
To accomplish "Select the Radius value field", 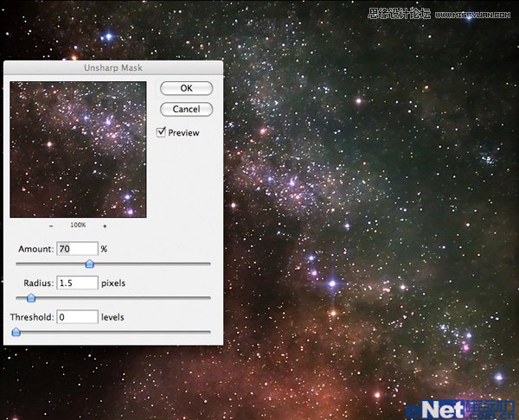I will click(x=76, y=283).
